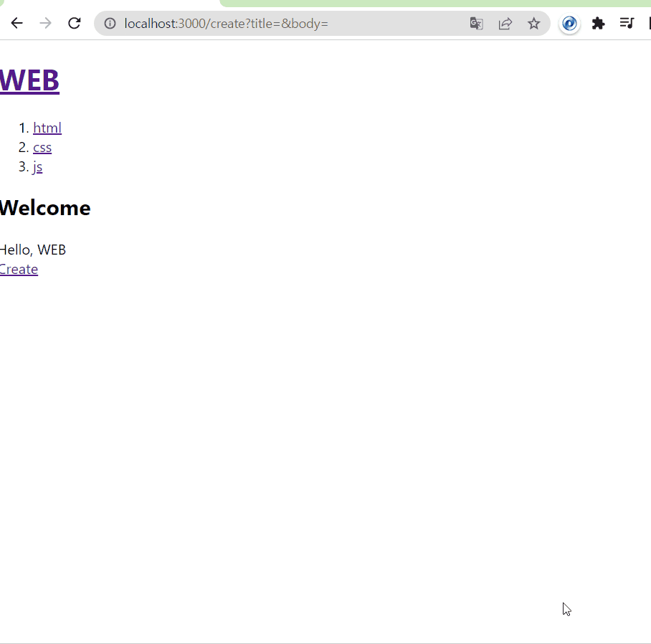Click the 'Hello, WEB' paragraph text
Image resolution: width=651 pixels, height=644 pixels.
click(33, 250)
